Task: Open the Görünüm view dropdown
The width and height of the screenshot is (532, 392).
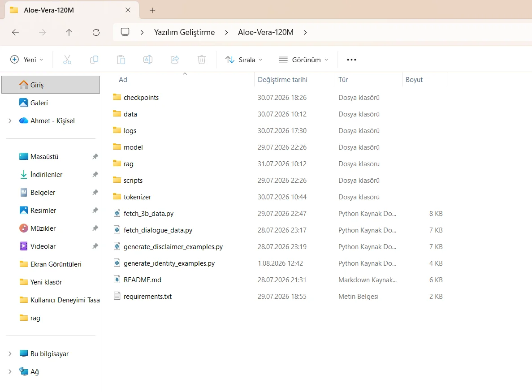Action: (x=303, y=60)
